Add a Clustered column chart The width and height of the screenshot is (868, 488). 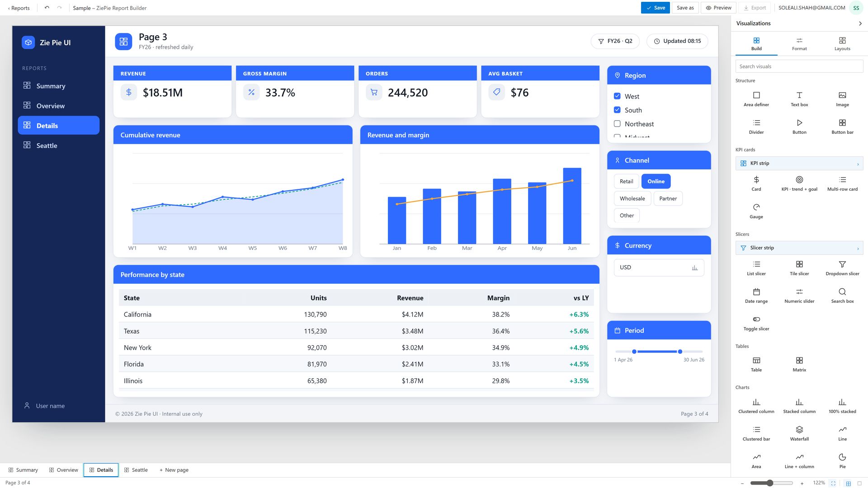(756, 406)
